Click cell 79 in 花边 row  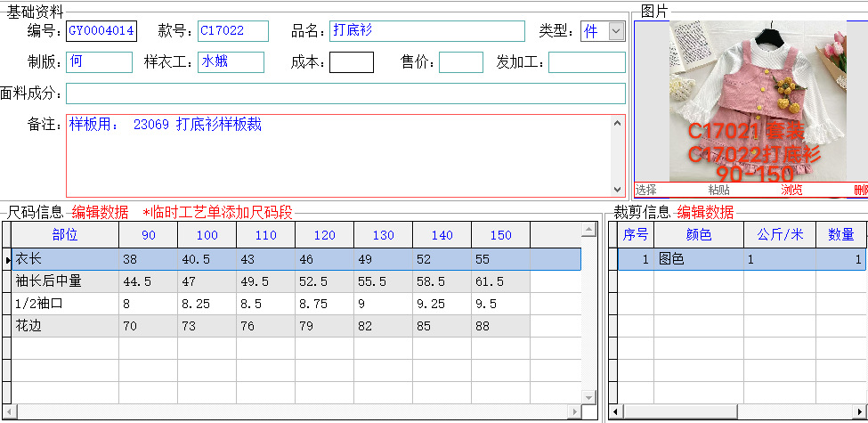pos(324,326)
